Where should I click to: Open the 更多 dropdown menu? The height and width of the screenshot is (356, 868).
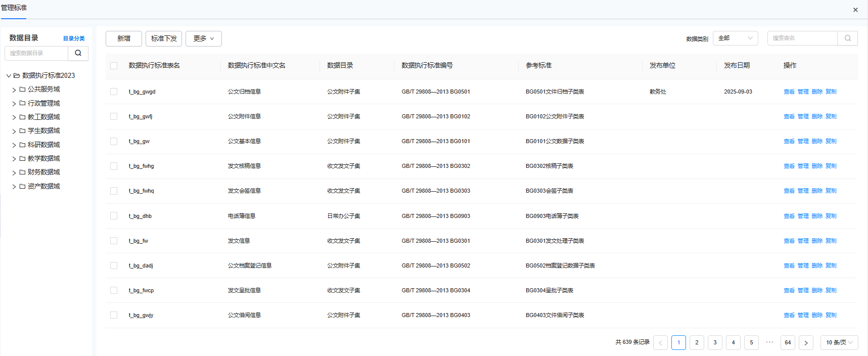click(203, 38)
